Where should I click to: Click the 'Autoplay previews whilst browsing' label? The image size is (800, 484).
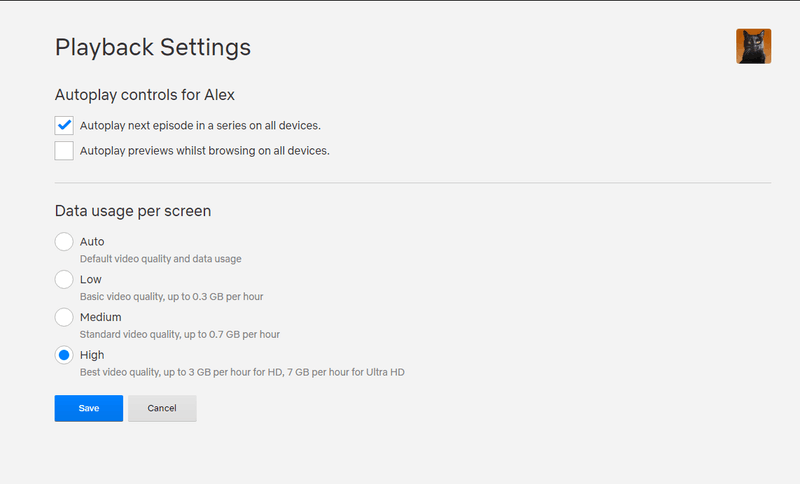204,151
